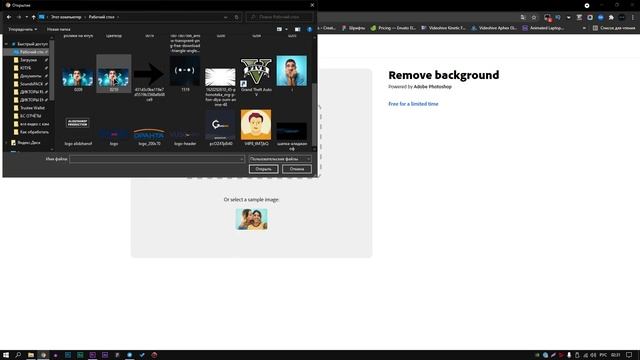The height and width of the screenshot is (360, 640).
Task: Open the file type filter dropdown
Action: (x=280, y=159)
